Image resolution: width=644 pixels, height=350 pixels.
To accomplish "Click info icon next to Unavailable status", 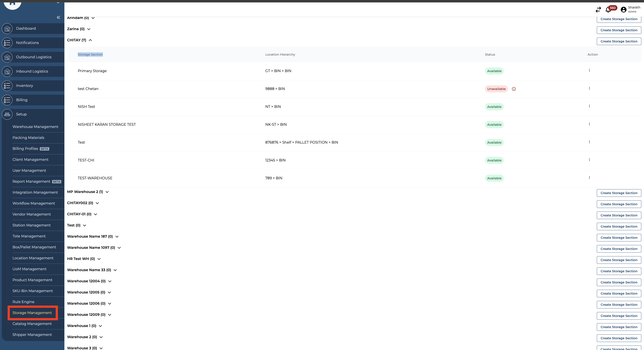I will (x=514, y=89).
